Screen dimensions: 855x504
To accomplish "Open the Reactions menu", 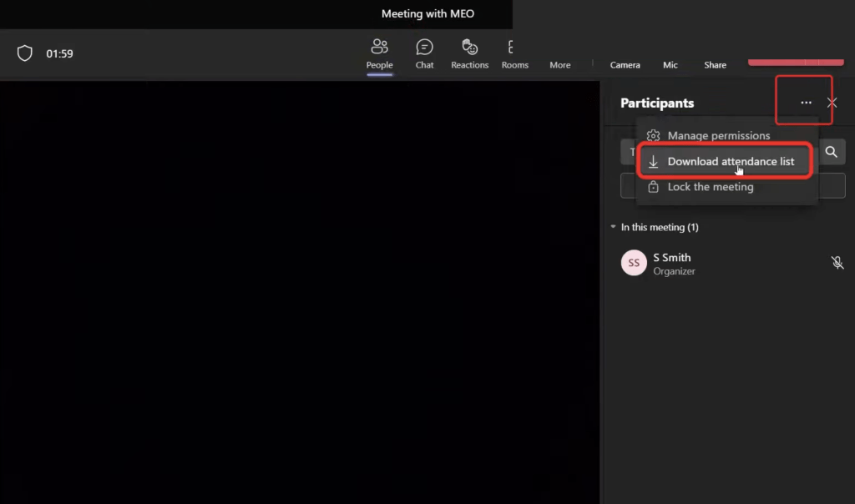I will pos(469,54).
